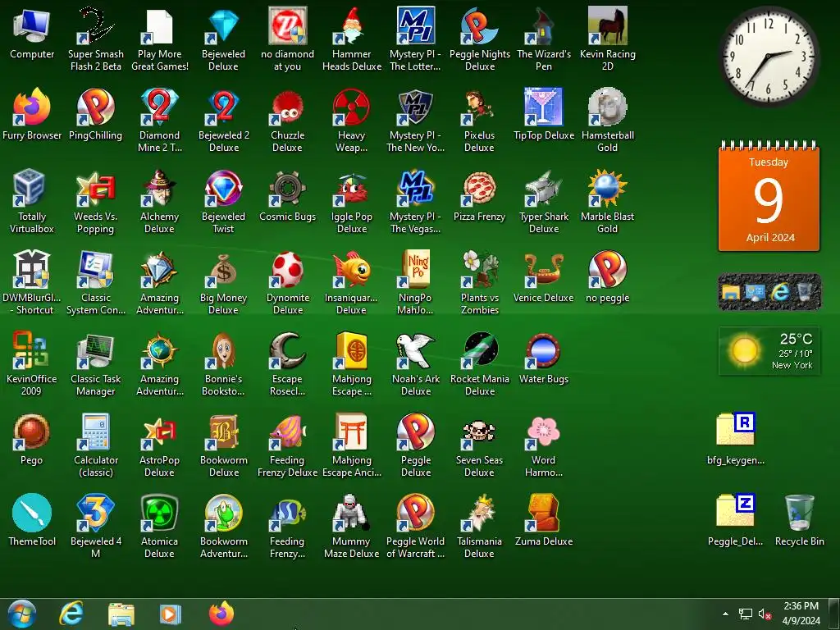Select the Peggle_Del zip folder icon
This screenshot has height=630, width=840.
click(736, 510)
